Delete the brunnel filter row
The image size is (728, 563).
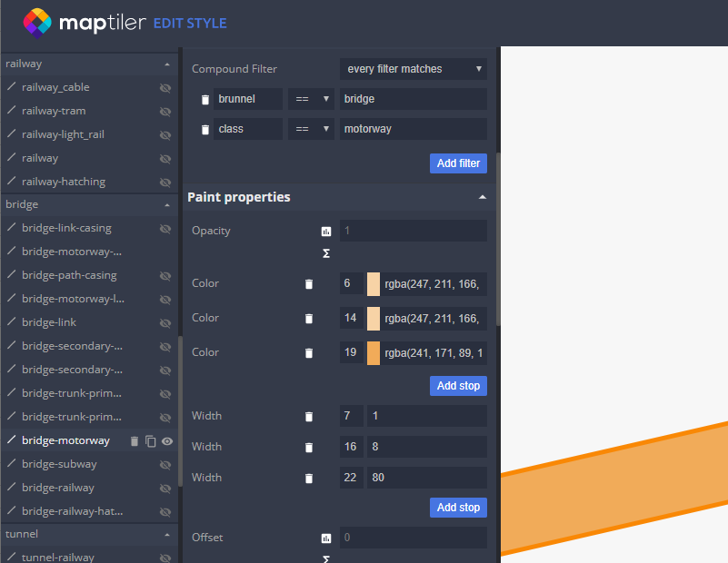click(205, 99)
